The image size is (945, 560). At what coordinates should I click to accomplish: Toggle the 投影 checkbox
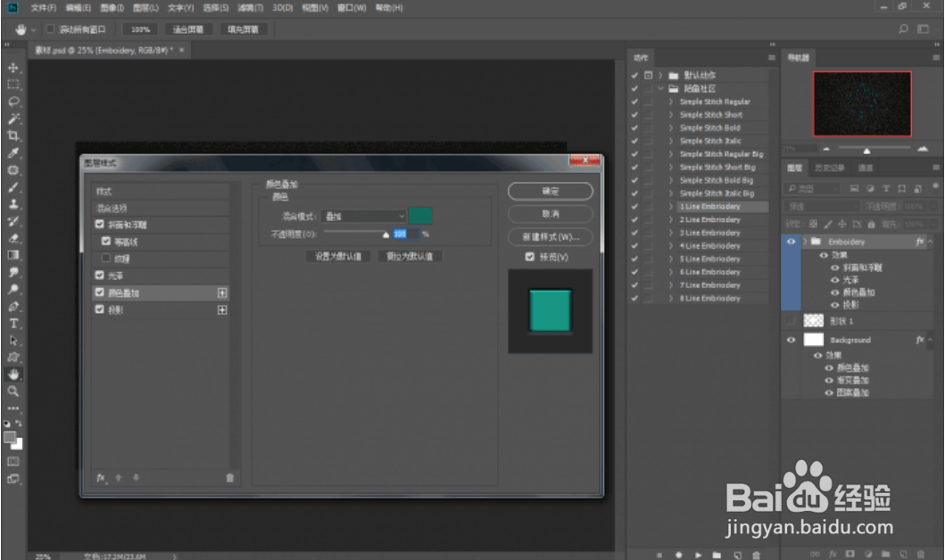(99, 309)
